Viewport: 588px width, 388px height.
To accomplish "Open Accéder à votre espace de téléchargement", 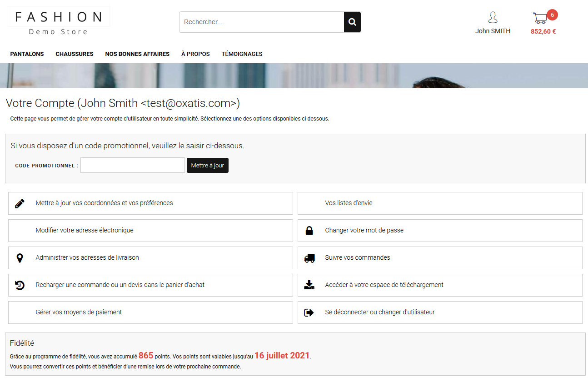I will [440, 285].
